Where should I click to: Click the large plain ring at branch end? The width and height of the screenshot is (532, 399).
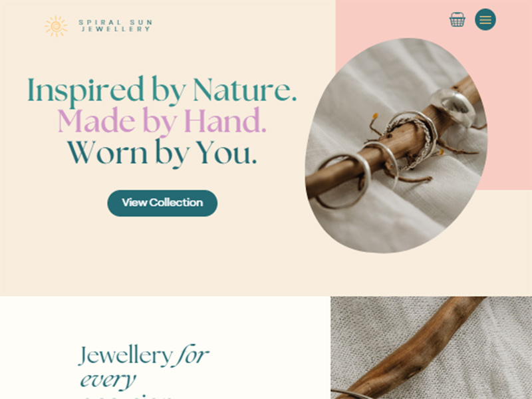coord(343,181)
